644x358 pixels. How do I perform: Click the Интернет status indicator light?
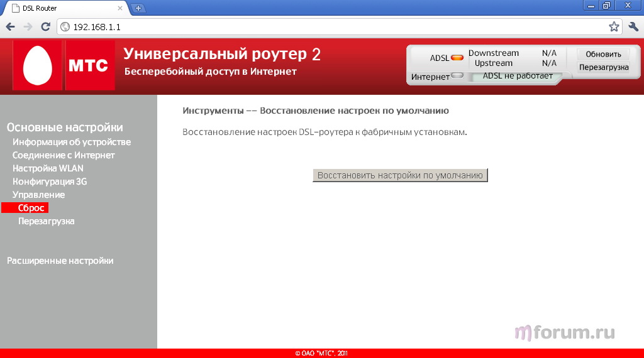tap(457, 75)
